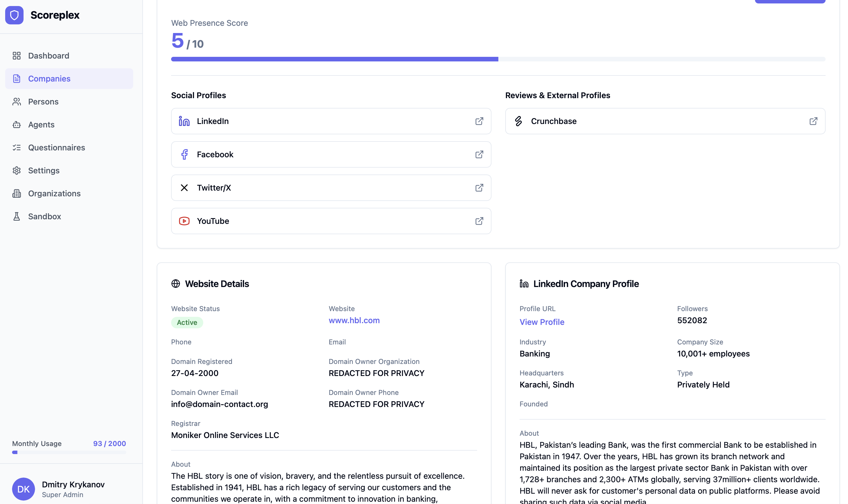Click the globe icon beside Website Details
Screen dimensions: 848x504
pyautogui.click(x=176, y=284)
